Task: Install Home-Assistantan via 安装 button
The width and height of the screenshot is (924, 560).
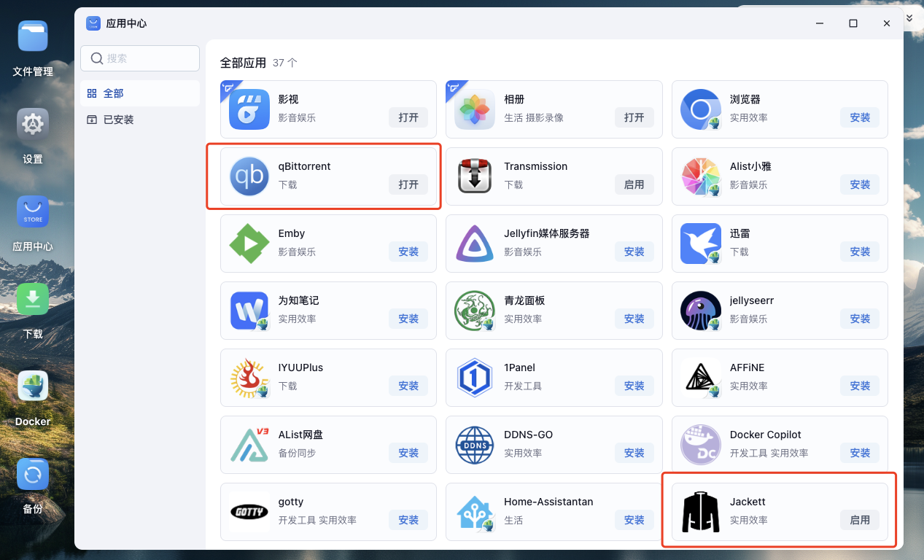Action: coord(634,520)
